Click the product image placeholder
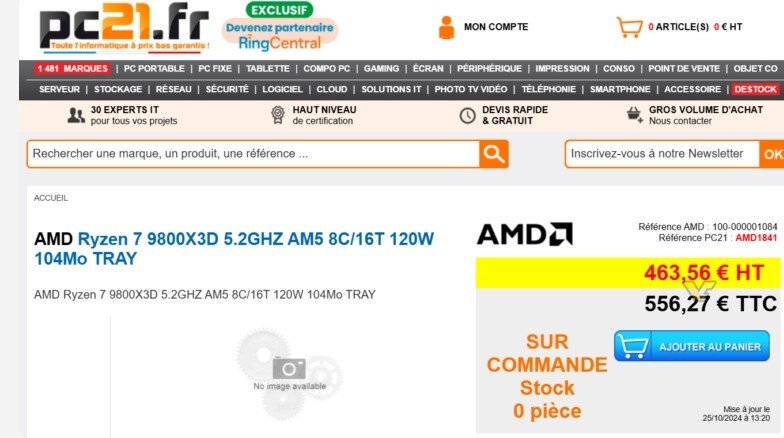 coord(289,366)
